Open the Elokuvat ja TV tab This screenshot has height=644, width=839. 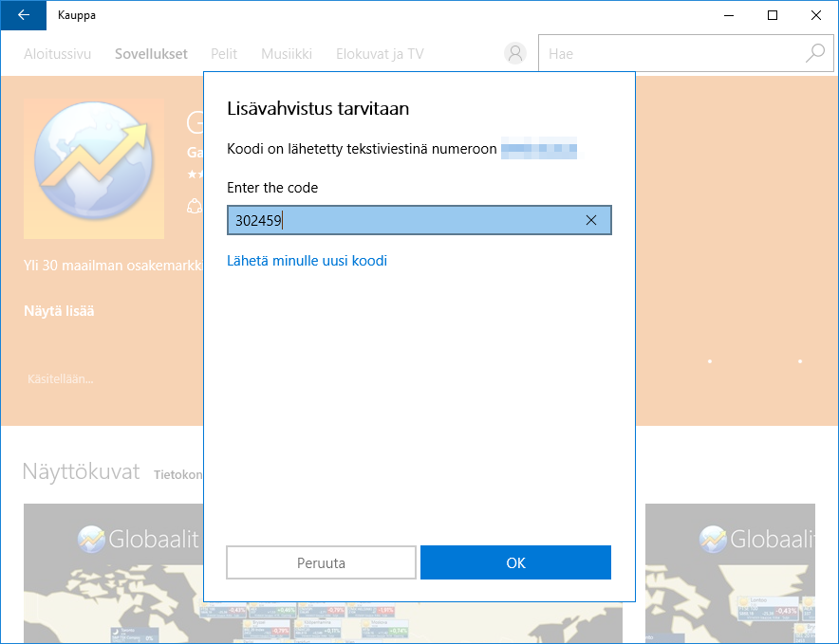pyautogui.click(x=380, y=54)
